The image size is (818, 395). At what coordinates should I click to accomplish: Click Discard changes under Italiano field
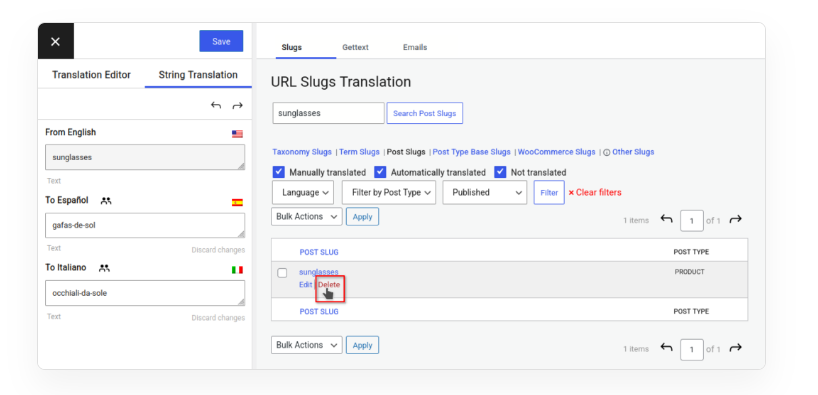click(218, 318)
